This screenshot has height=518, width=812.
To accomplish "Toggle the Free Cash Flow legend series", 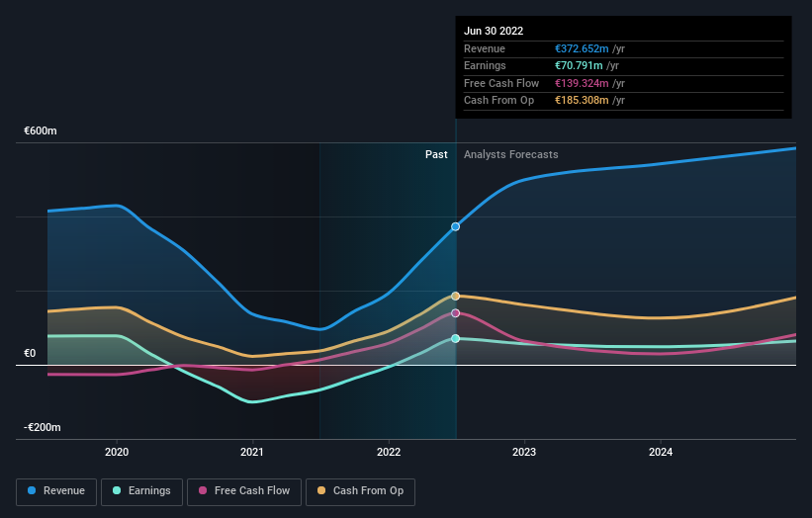I will [x=244, y=491].
